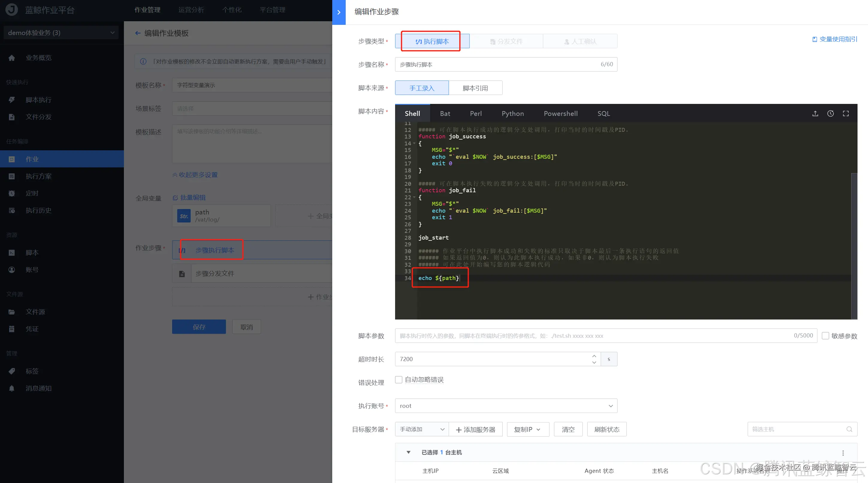Open the 复制IP dropdown
The width and height of the screenshot is (868, 483).
tap(528, 429)
